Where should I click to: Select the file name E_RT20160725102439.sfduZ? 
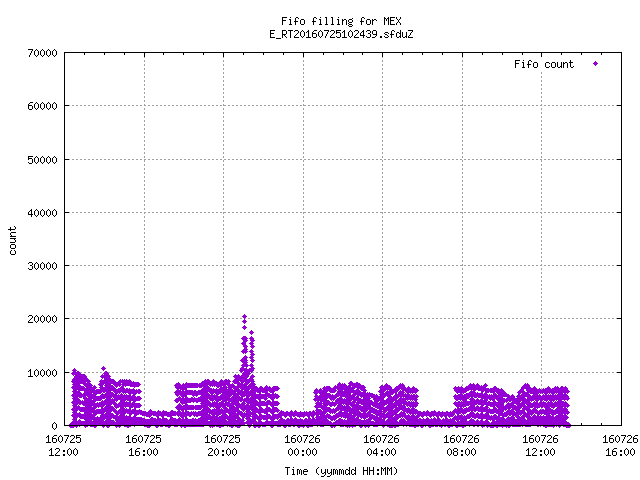pyautogui.click(x=341, y=34)
